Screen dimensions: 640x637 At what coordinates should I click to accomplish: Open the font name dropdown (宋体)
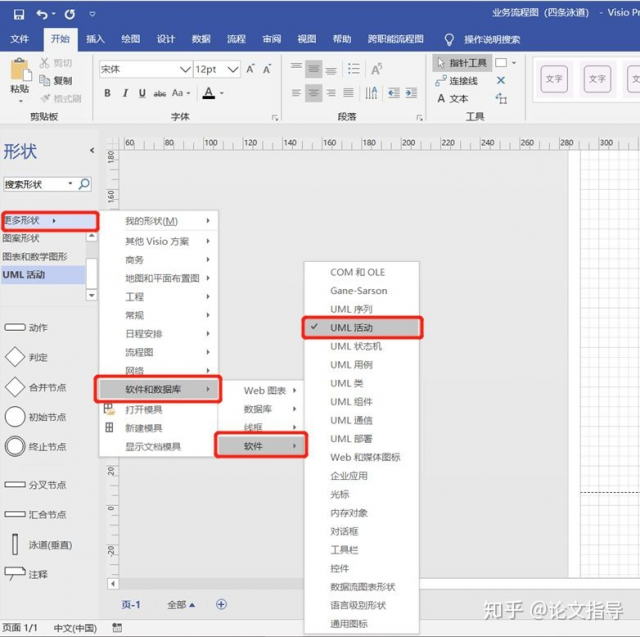pos(185,70)
